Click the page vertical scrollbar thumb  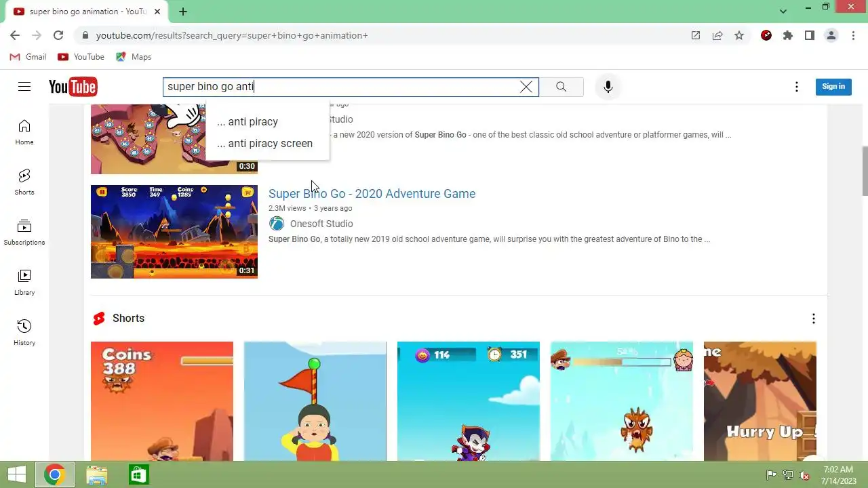click(865, 170)
